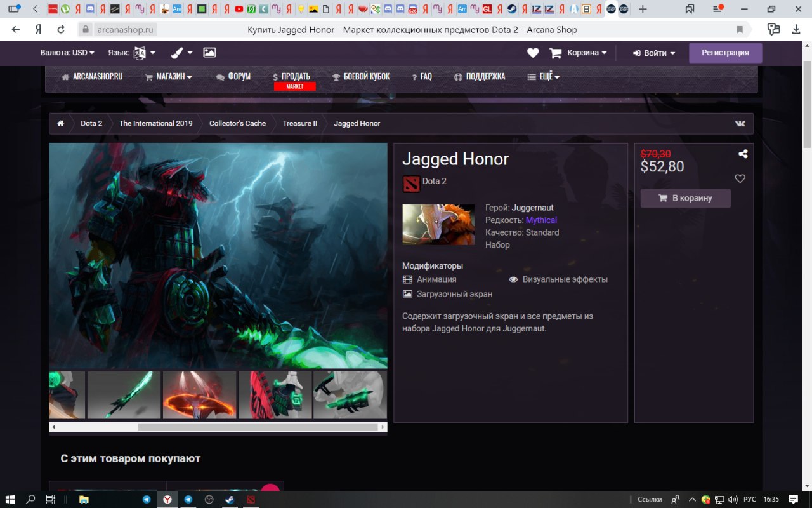Click the gallery horizontal scrollbar thumb
The height and width of the screenshot is (508, 812).
pyautogui.click(x=259, y=427)
